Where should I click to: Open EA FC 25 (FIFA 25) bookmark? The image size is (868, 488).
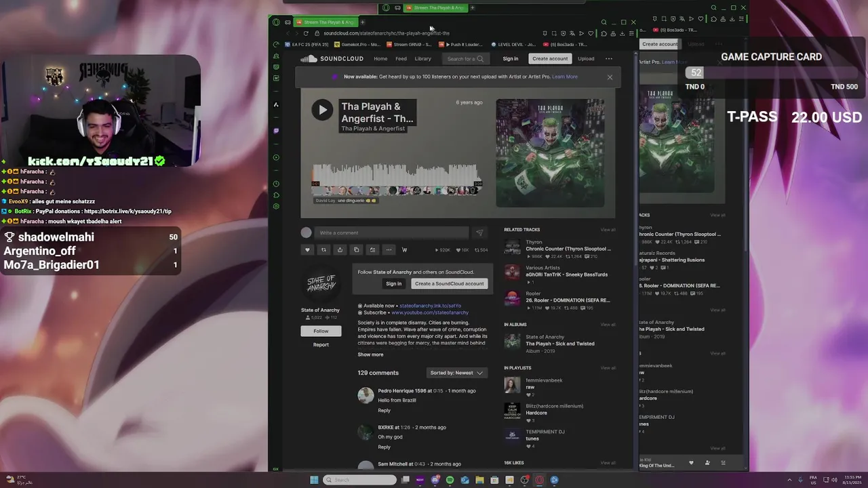307,45
